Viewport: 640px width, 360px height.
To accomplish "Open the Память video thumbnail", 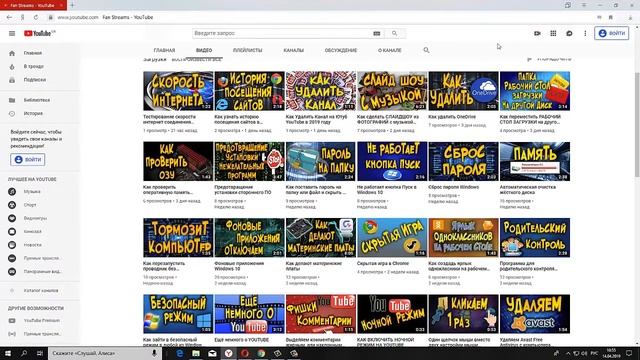I will click(x=535, y=162).
